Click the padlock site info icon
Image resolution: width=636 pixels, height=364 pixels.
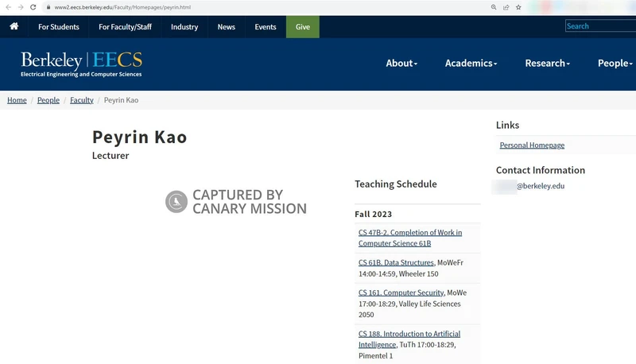48,7
